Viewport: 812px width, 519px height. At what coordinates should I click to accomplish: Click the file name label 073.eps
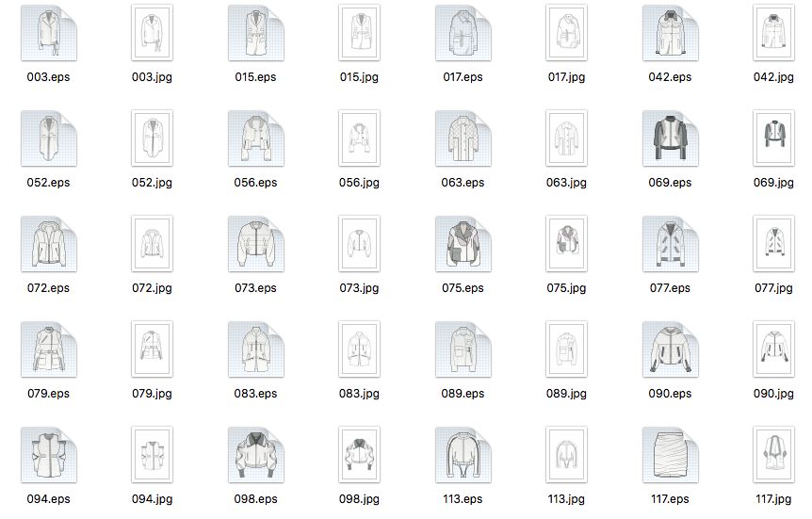click(255, 288)
